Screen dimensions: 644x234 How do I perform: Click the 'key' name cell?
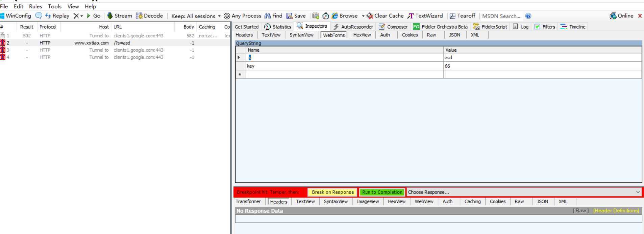point(344,66)
